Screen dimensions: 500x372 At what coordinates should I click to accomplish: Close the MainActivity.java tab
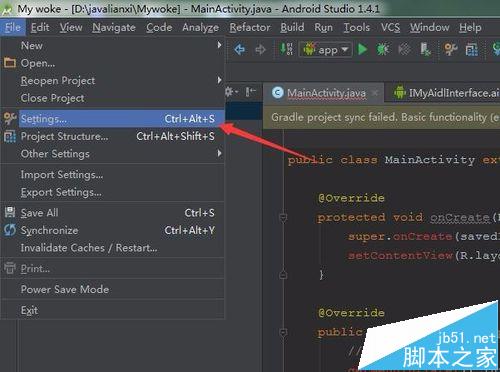coord(375,93)
